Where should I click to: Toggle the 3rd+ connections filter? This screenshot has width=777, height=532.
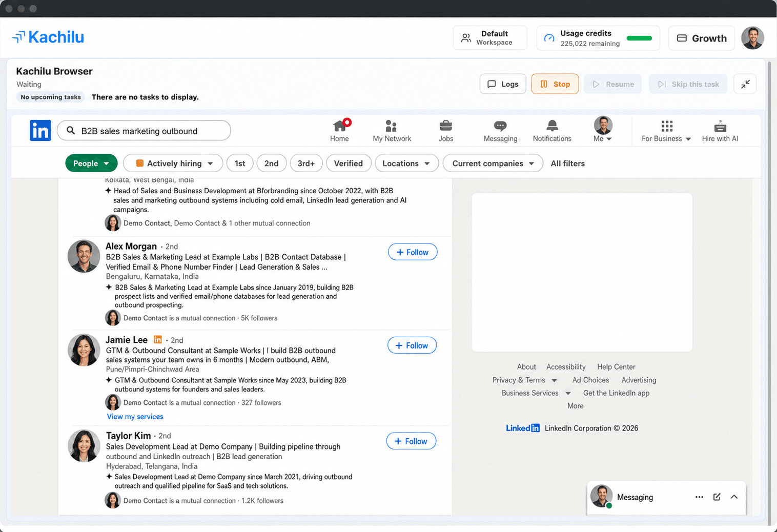[x=306, y=163]
